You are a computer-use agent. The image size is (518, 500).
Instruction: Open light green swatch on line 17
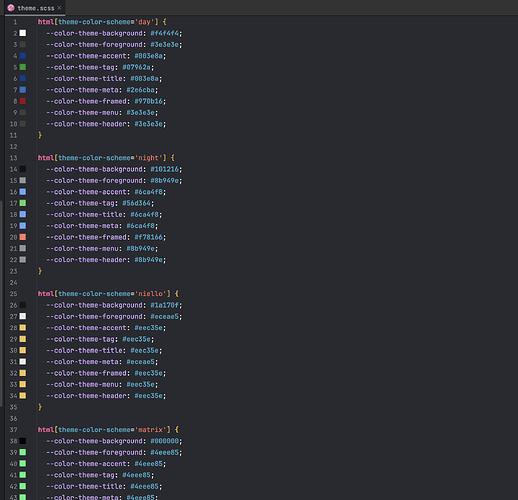[23, 203]
